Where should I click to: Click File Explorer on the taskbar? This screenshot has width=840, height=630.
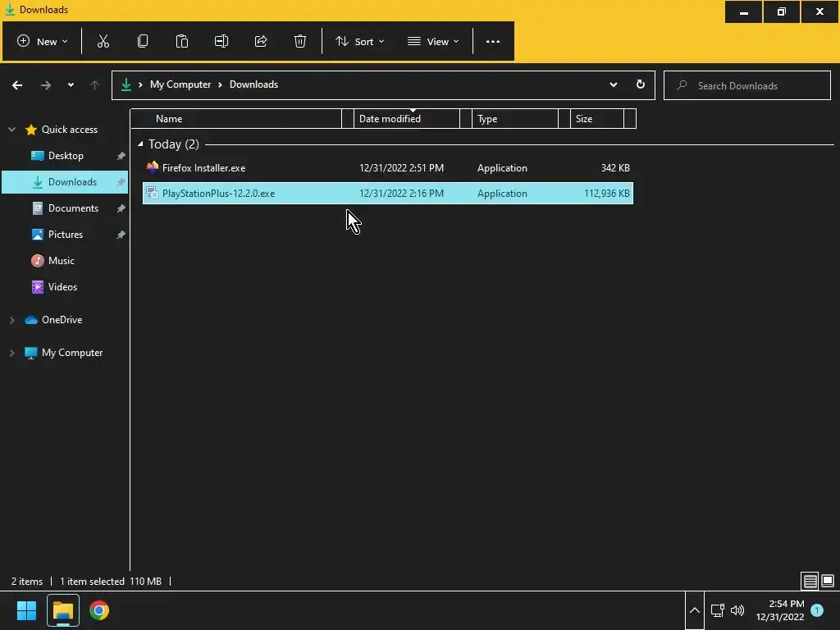click(63, 610)
